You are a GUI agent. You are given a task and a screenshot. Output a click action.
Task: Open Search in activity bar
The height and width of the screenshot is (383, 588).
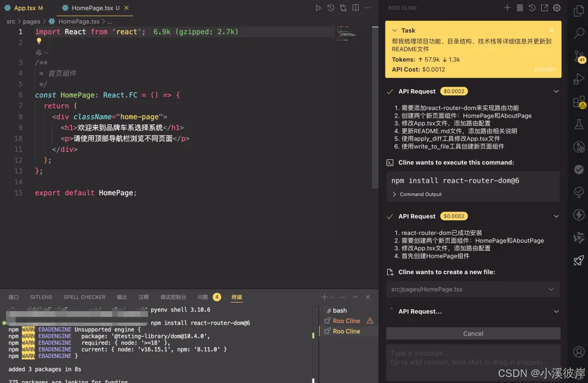579,33
